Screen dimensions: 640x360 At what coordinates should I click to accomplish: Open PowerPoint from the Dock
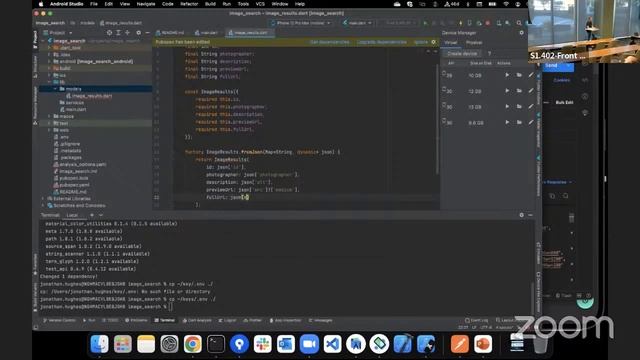pyautogui.click(x=483, y=344)
